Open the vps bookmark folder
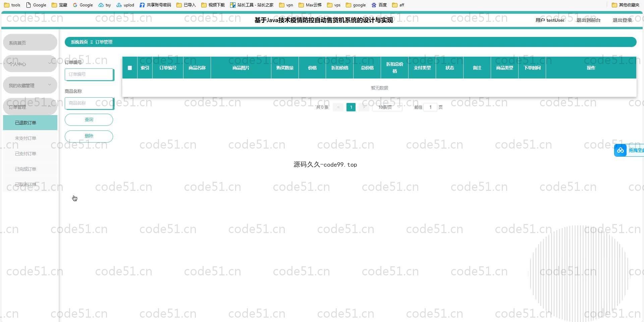Screen dimensions: 644x322 [334, 5]
